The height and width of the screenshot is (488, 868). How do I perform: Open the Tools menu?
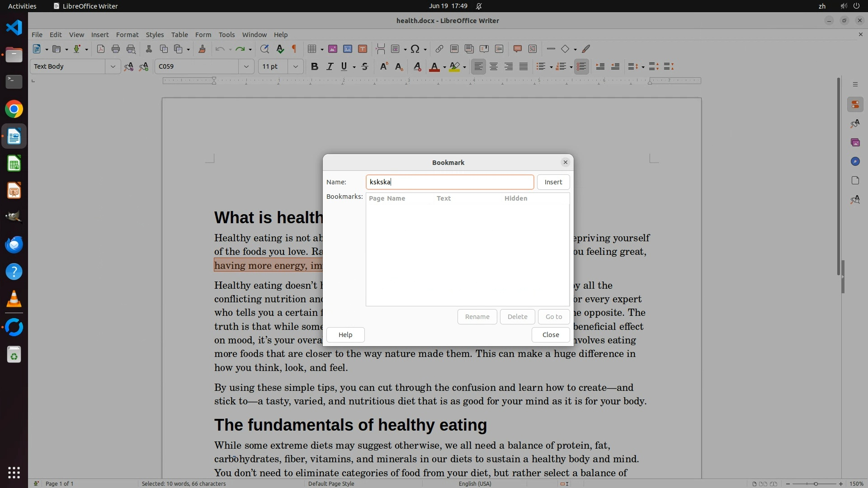point(226,34)
